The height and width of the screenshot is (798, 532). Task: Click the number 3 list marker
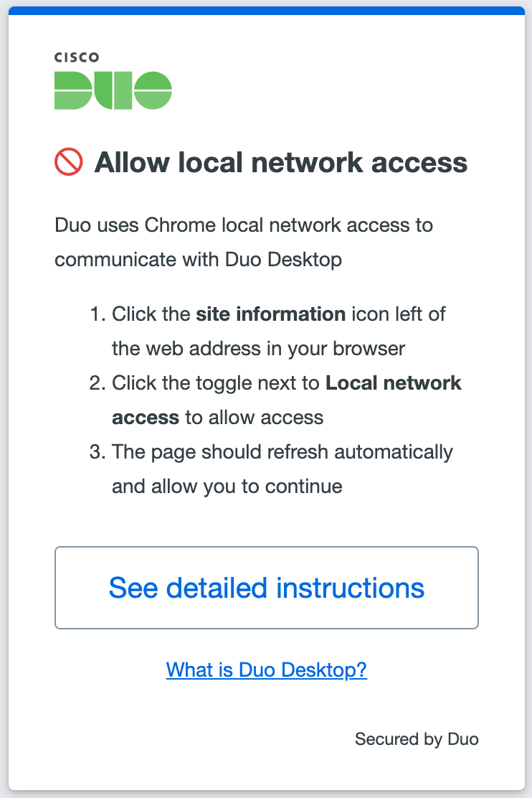point(97,452)
